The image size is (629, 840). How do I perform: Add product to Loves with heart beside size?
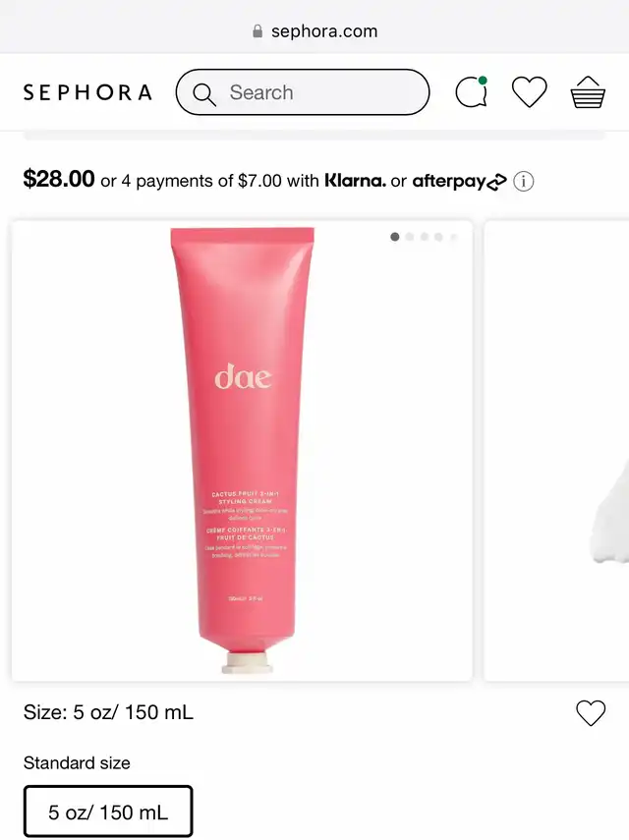[x=591, y=713]
